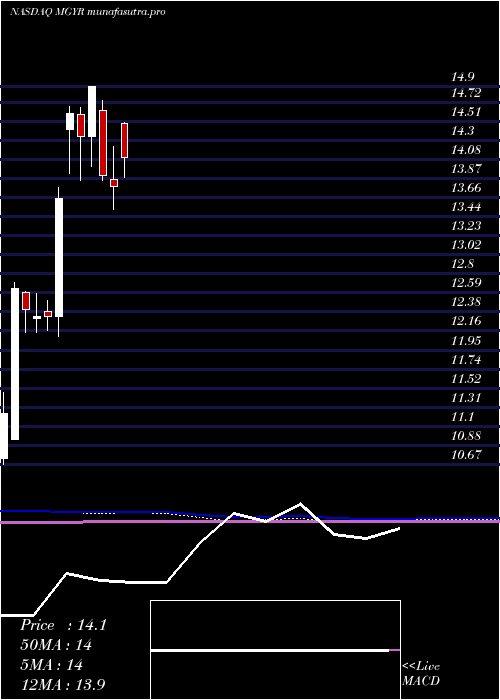Select the 10.67 price axis label
The width and height of the screenshot is (500, 700).
pyautogui.click(x=466, y=455)
